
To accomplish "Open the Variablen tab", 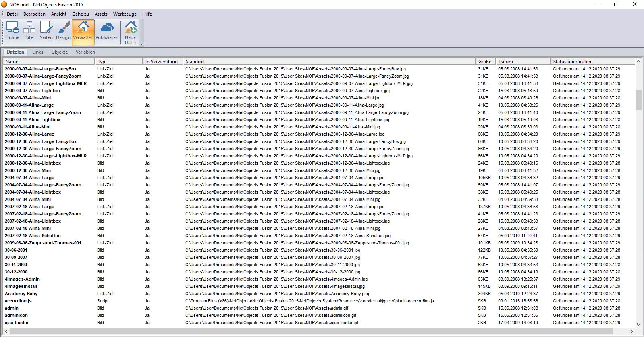I will (85, 52).
